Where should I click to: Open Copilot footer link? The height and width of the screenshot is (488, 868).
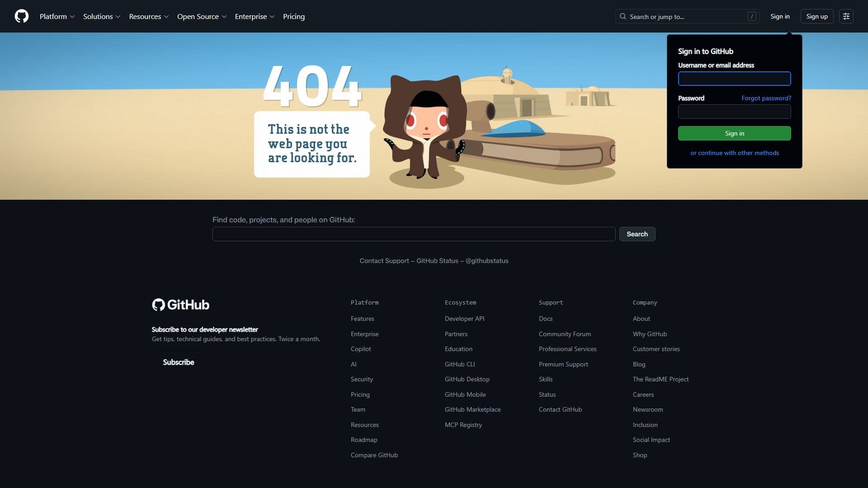pyautogui.click(x=361, y=349)
